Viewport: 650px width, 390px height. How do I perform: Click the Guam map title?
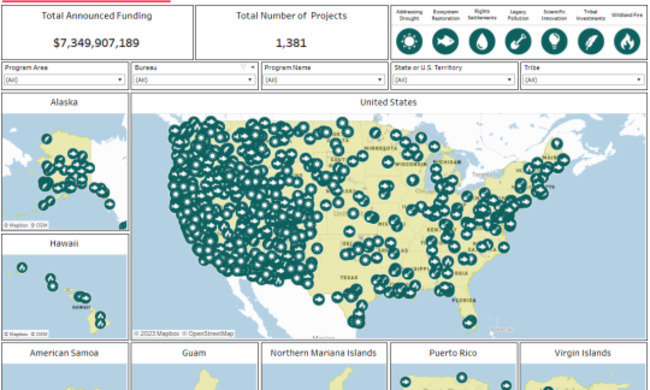tap(194, 353)
